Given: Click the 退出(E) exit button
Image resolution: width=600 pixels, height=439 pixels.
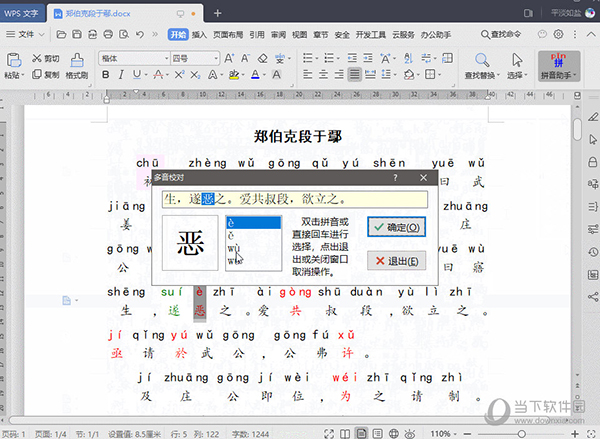Looking at the screenshot, I should pyautogui.click(x=396, y=261).
